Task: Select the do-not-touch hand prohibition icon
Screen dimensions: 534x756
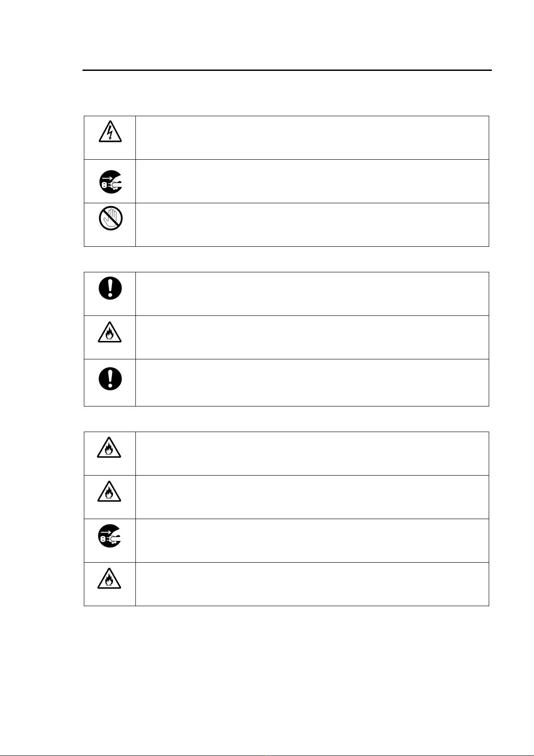Action: (110, 218)
